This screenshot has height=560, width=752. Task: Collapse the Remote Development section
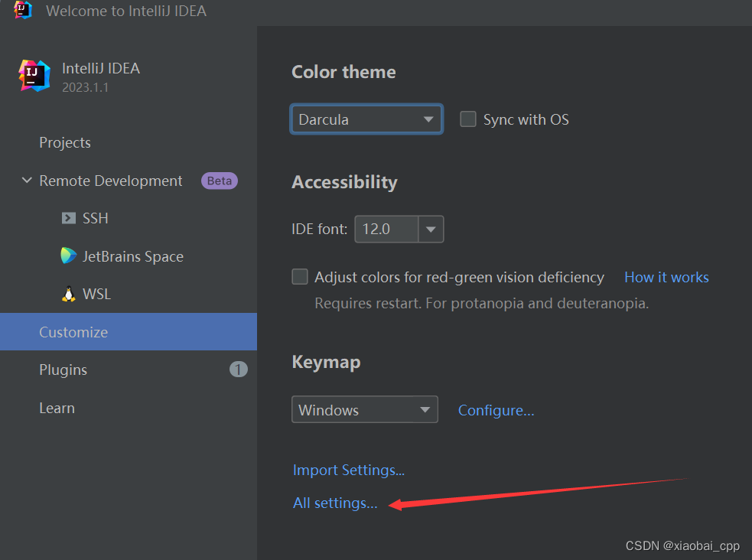pos(27,181)
